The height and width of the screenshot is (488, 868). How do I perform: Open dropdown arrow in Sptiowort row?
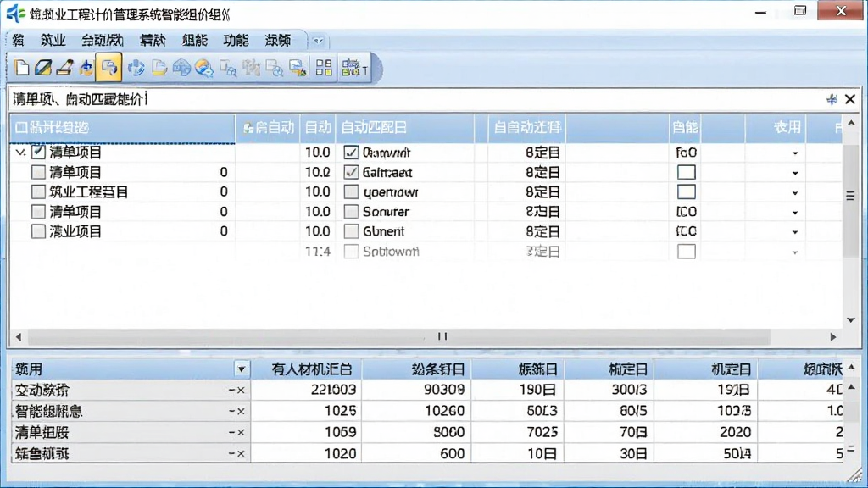[x=795, y=252]
